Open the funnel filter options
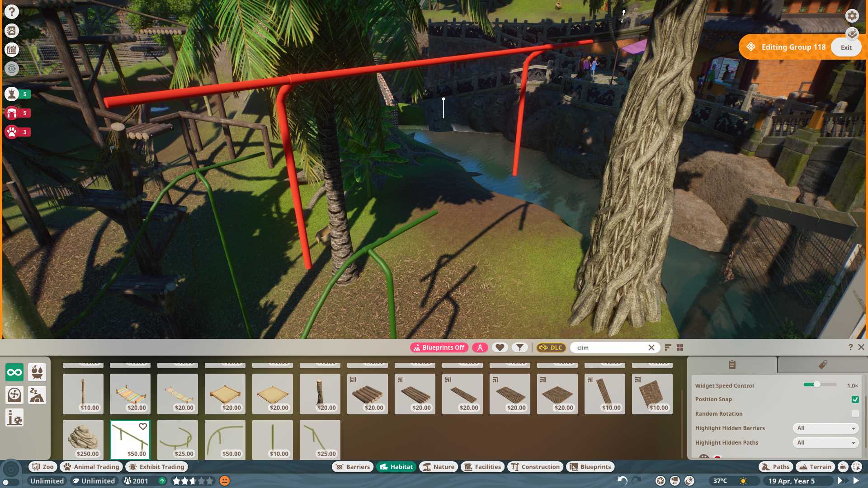Image resolution: width=868 pixels, height=488 pixels. (x=520, y=347)
